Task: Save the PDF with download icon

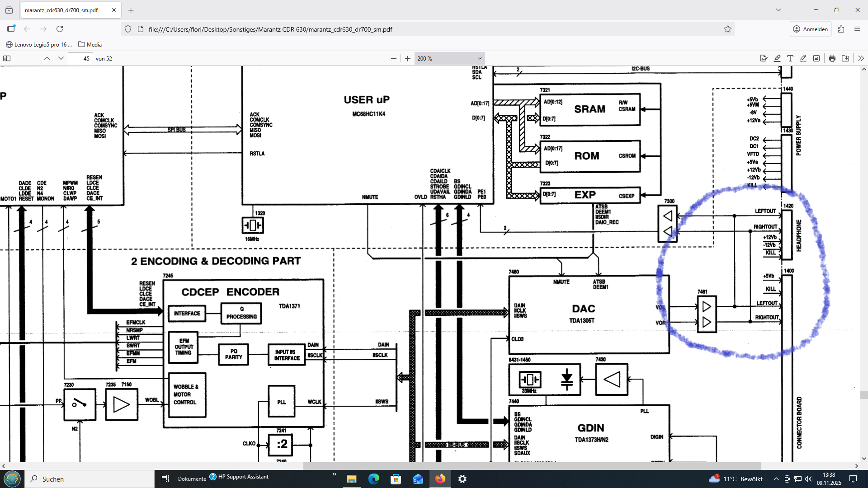Action: click(845, 58)
